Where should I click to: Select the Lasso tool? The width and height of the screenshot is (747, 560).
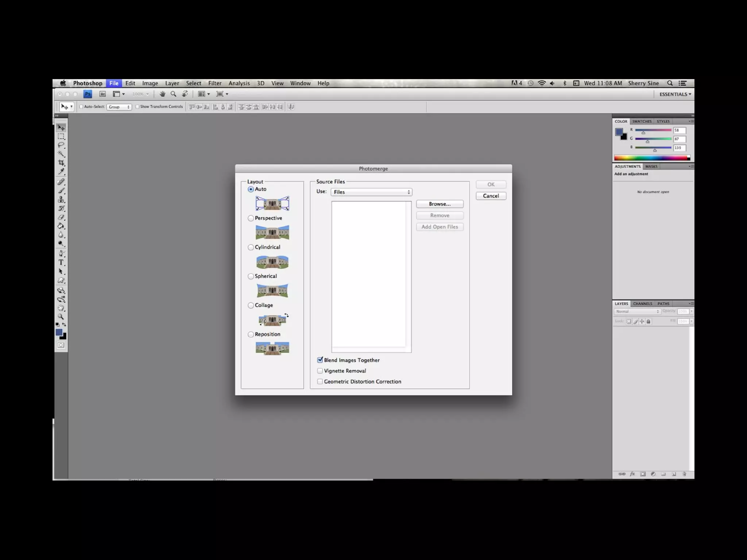click(x=61, y=145)
